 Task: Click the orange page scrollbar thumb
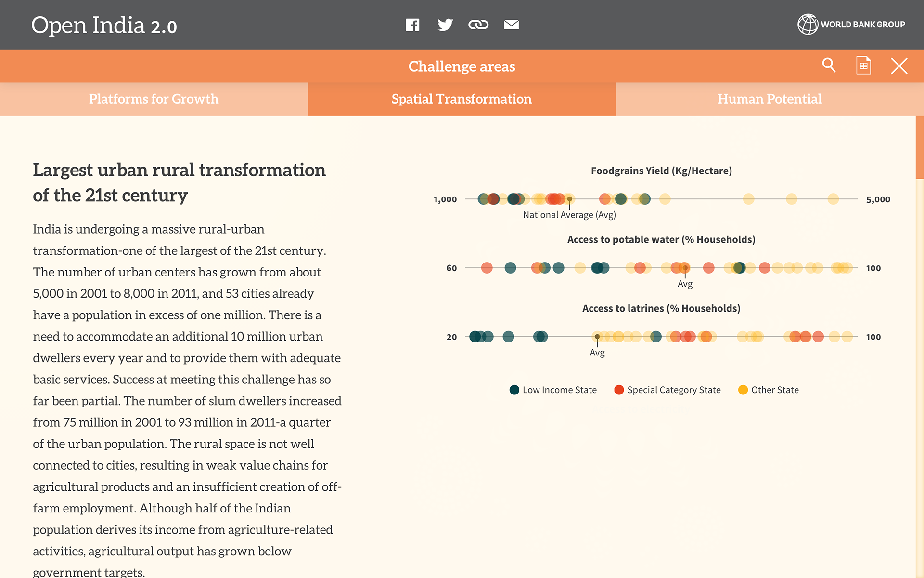coord(920,147)
